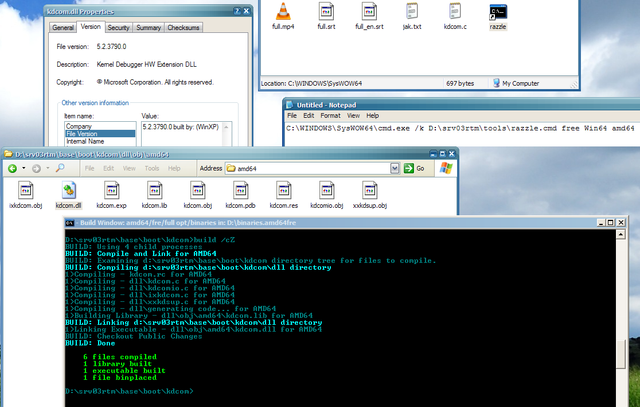
Task: Select kdcom.lib file icon
Action: click(x=155, y=190)
